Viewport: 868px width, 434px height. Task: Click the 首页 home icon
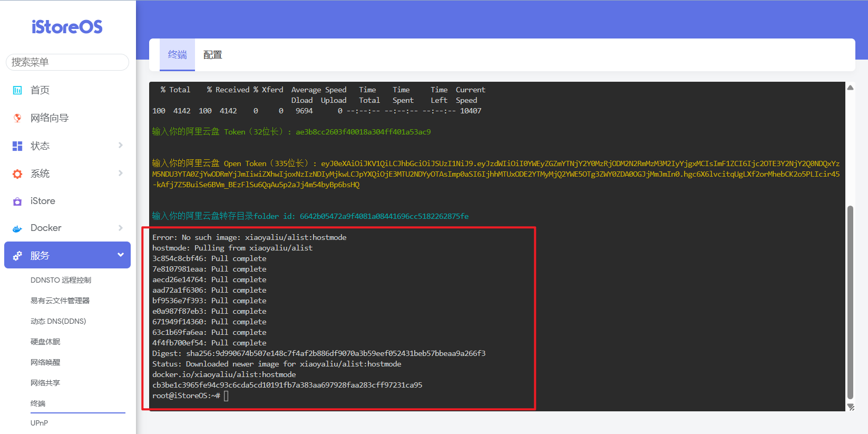tap(17, 90)
